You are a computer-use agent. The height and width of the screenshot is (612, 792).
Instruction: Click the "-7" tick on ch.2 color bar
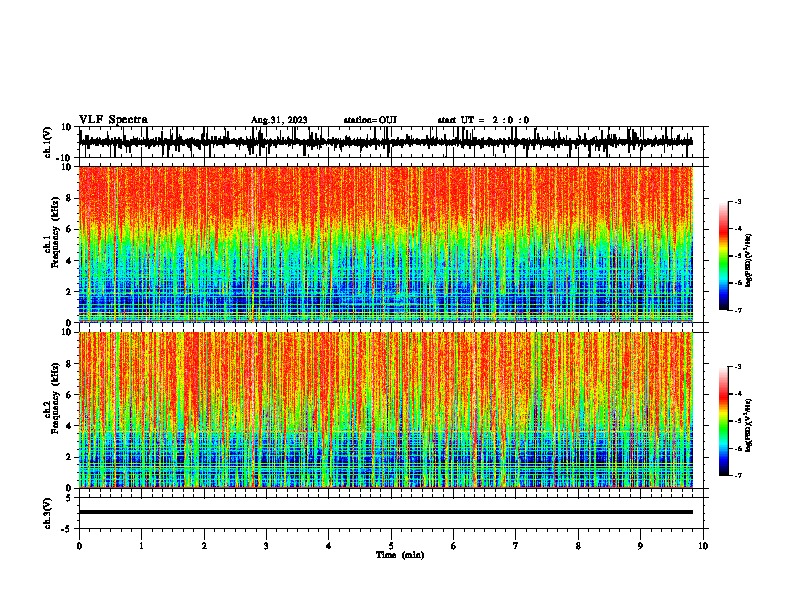(x=737, y=475)
